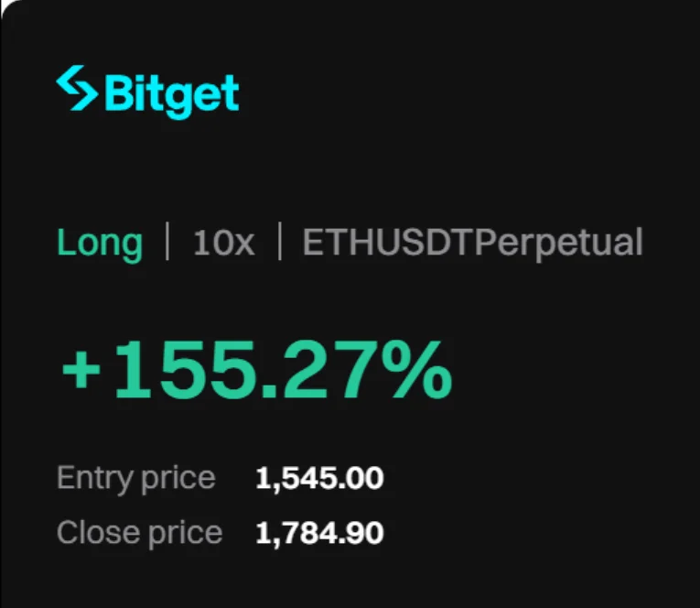700x608 pixels.
Task: Click the ETHUSDT portion of the pair name
Action: pyautogui.click(x=389, y=244)
